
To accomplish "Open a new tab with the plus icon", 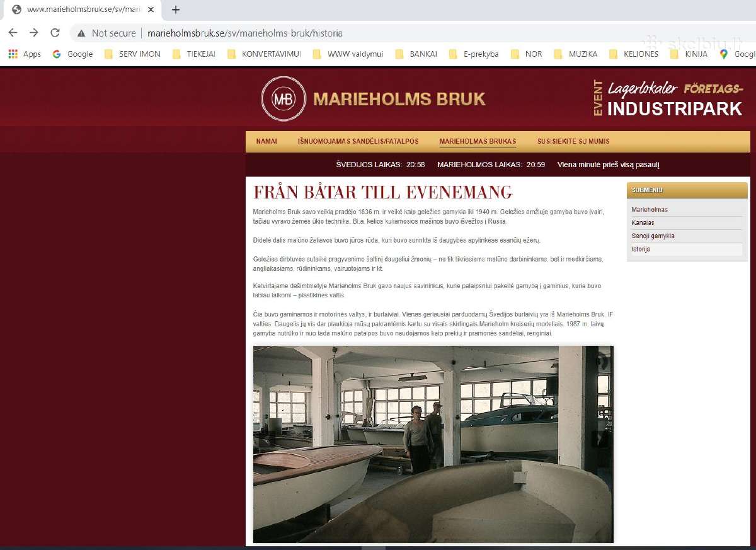I will click(x=176, y=9).
